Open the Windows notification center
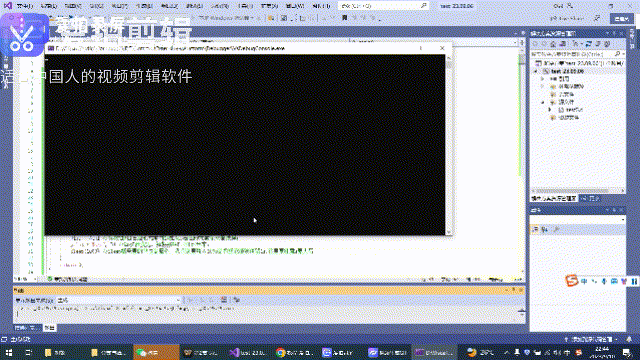640x360 pixels. [627, 352]
